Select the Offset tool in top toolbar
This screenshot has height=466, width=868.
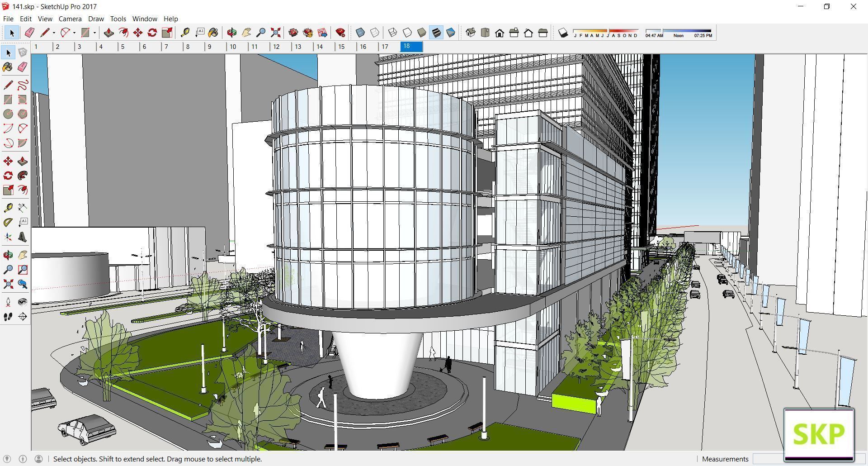point(123,33)
